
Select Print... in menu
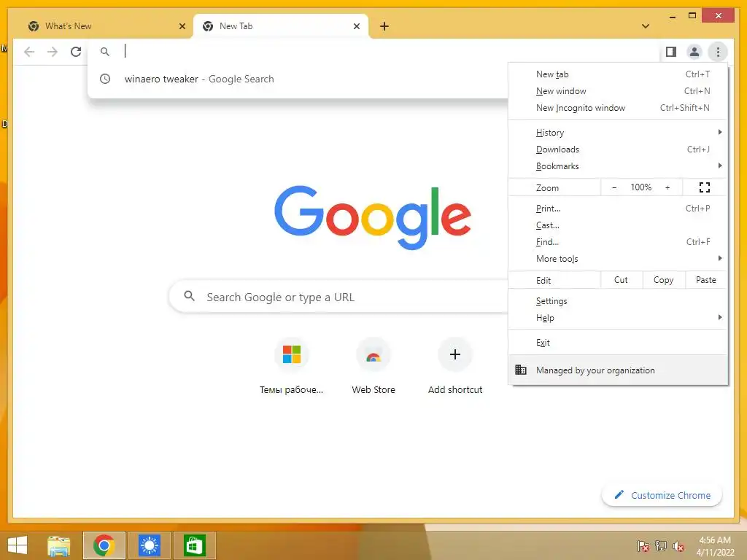click(x=618, y=209)
